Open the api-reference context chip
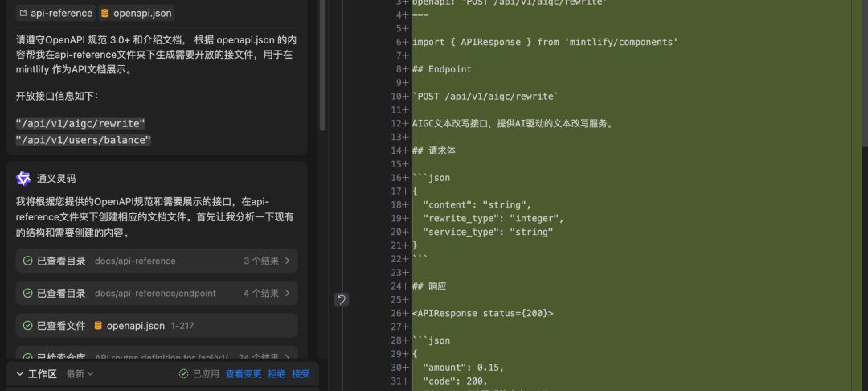The image size is (868, 391). pyautogui.click(x=55, y=14)
